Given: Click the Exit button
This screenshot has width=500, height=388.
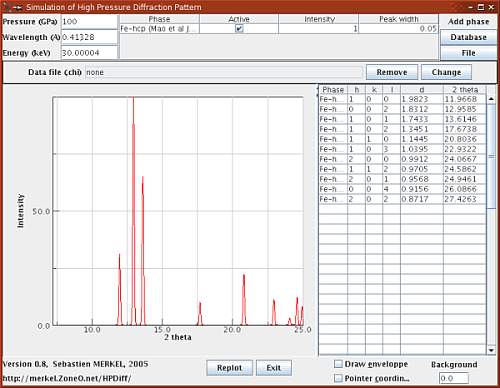Looking at the screenshot, I should (274, 368).
